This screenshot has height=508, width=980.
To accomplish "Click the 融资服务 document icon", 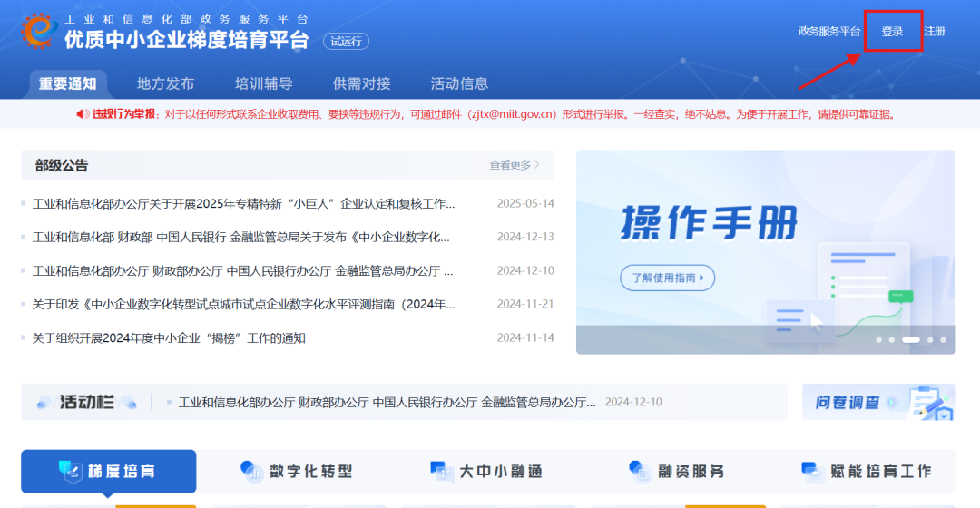I will click(640, 471).
